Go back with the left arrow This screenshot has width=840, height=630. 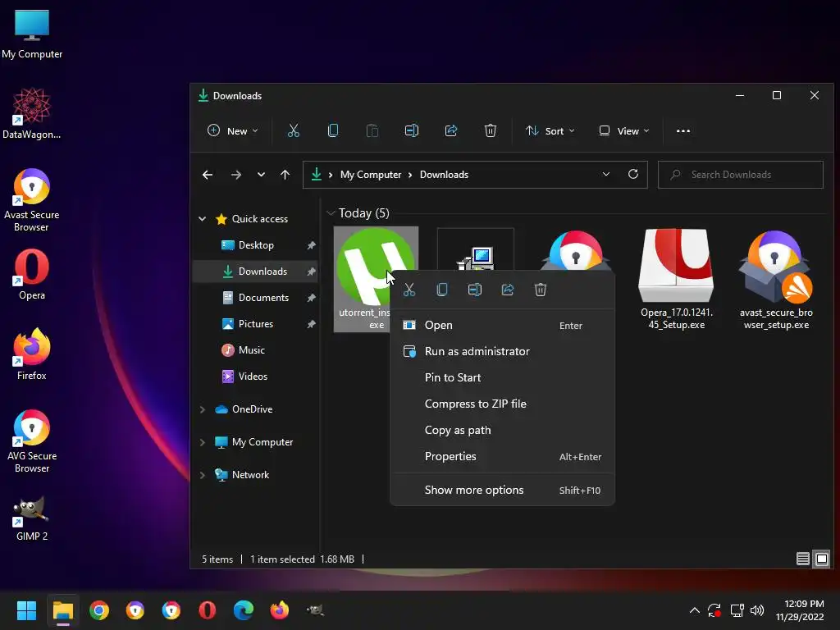pyautogui.click(x=208, y=175)
